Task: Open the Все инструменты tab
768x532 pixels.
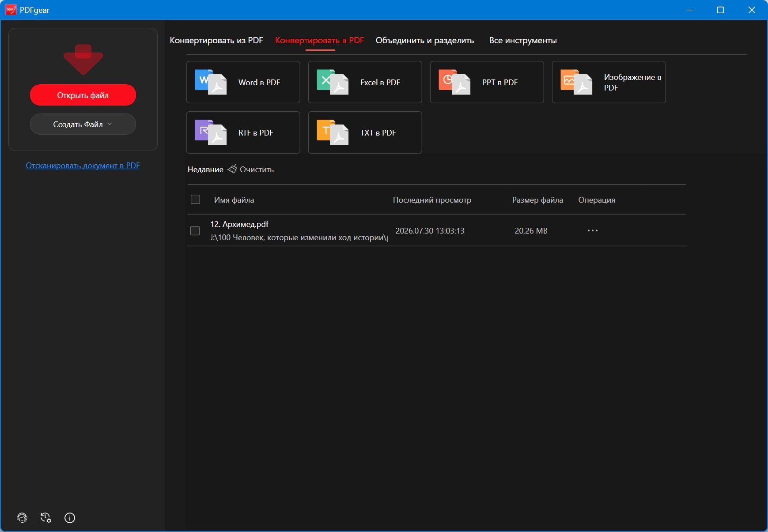Action: pos(523,40)
